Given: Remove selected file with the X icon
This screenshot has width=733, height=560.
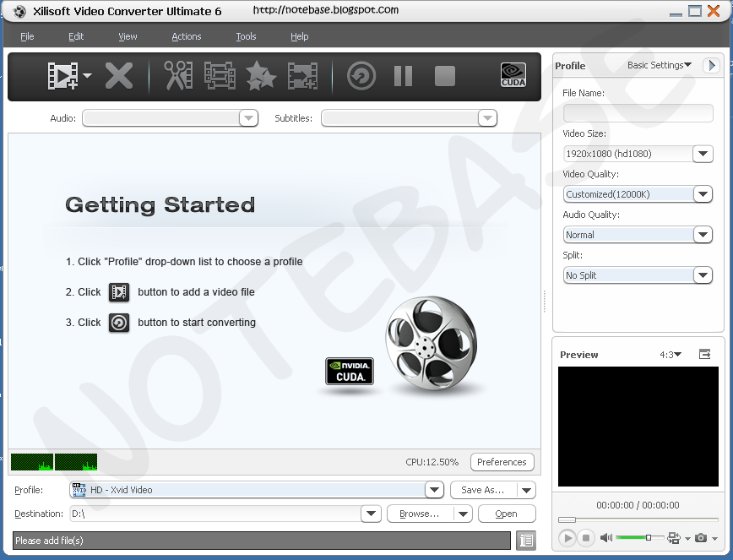Looking at the screenshot, I should pyautogui.click(x=119, y=76).
